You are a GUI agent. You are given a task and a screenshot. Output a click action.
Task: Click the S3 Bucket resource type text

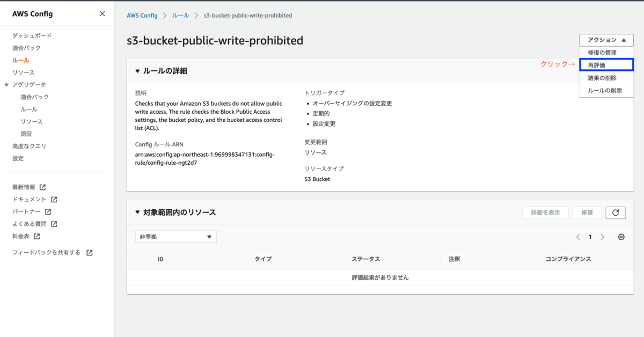317,179
